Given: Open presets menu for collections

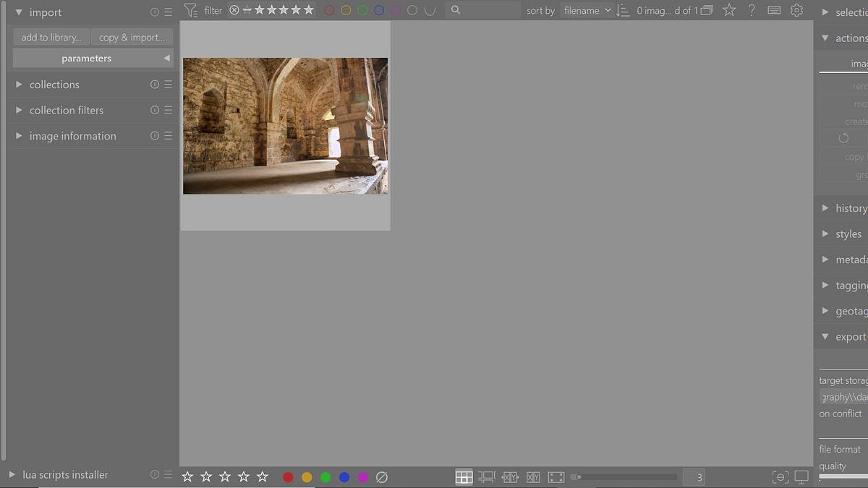Looking at the screenshot, I should (x=168, y=85).
